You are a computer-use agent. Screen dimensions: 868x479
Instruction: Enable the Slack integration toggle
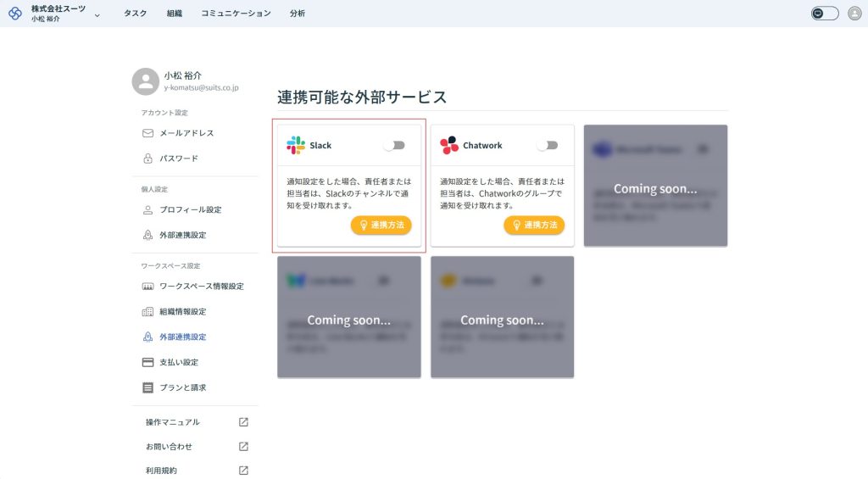click(394, 145)
